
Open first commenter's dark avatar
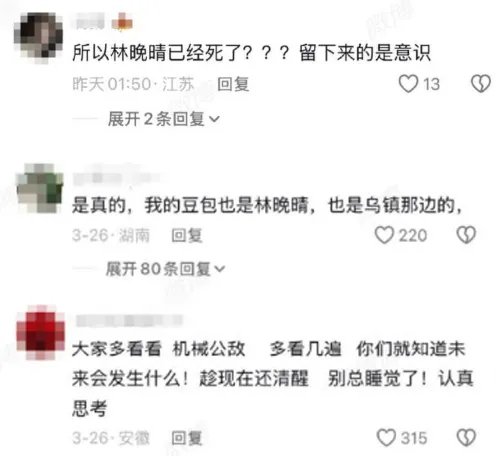[x=39, y=37]
